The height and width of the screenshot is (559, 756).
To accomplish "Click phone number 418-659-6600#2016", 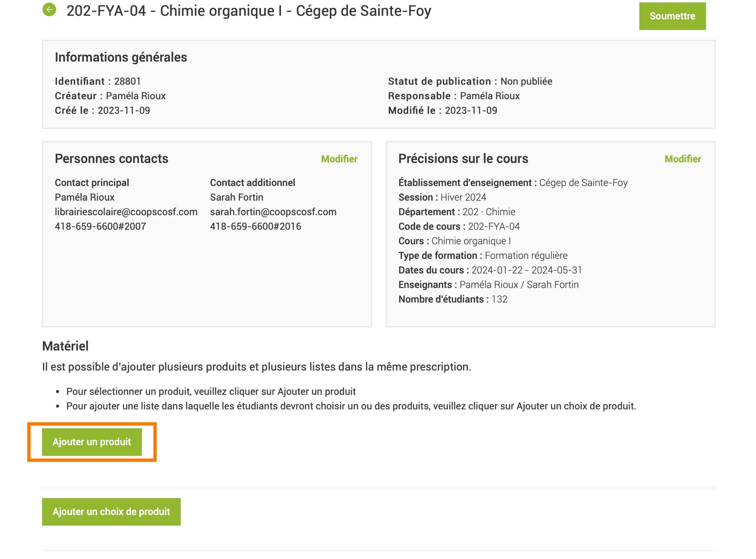I will pos(256,226).
